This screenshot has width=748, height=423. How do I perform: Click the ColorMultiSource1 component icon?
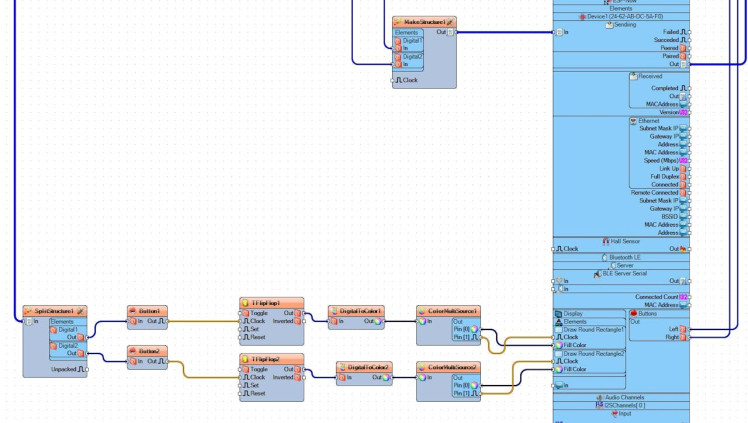(x=423, y=311)
